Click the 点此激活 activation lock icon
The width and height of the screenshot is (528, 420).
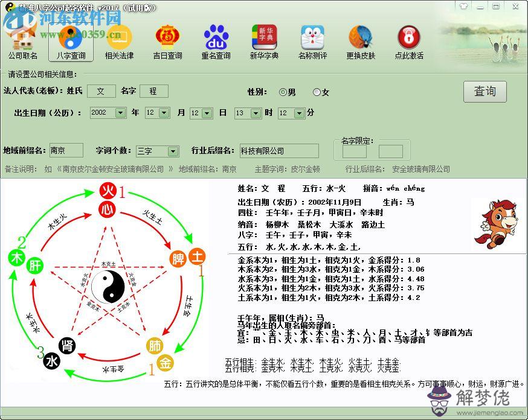(x=409, y=42)
